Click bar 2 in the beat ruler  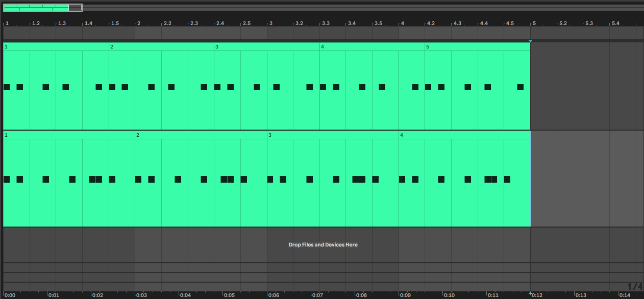pos(138,23)
